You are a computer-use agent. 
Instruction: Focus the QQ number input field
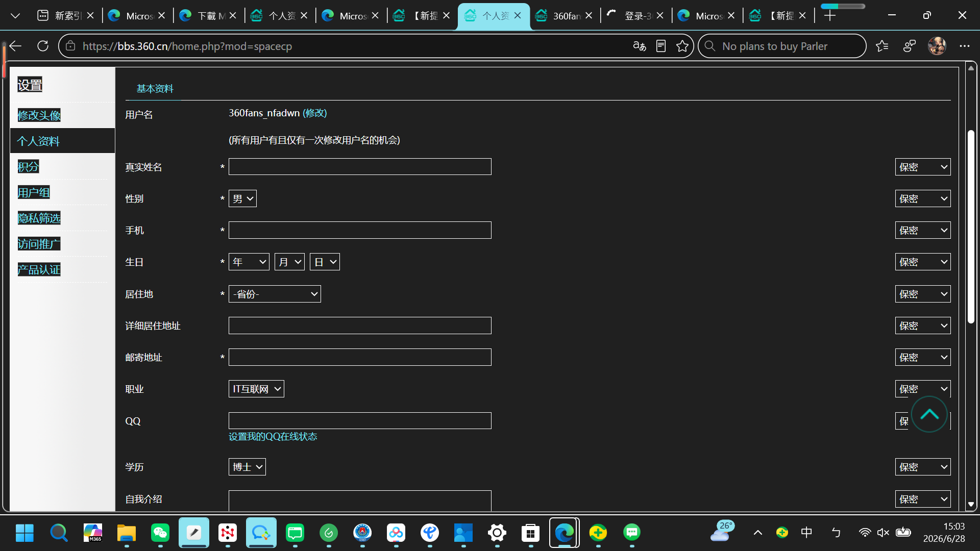tap(360, 420)
